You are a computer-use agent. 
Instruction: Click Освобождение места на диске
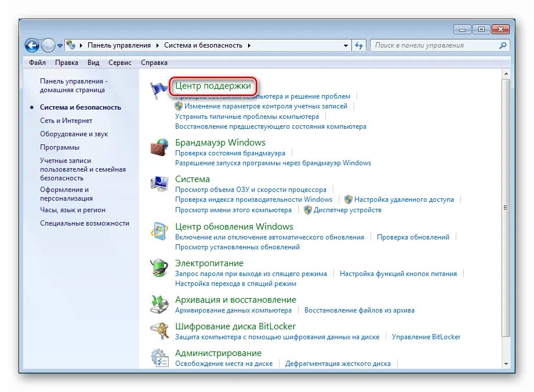coord(224,364)
